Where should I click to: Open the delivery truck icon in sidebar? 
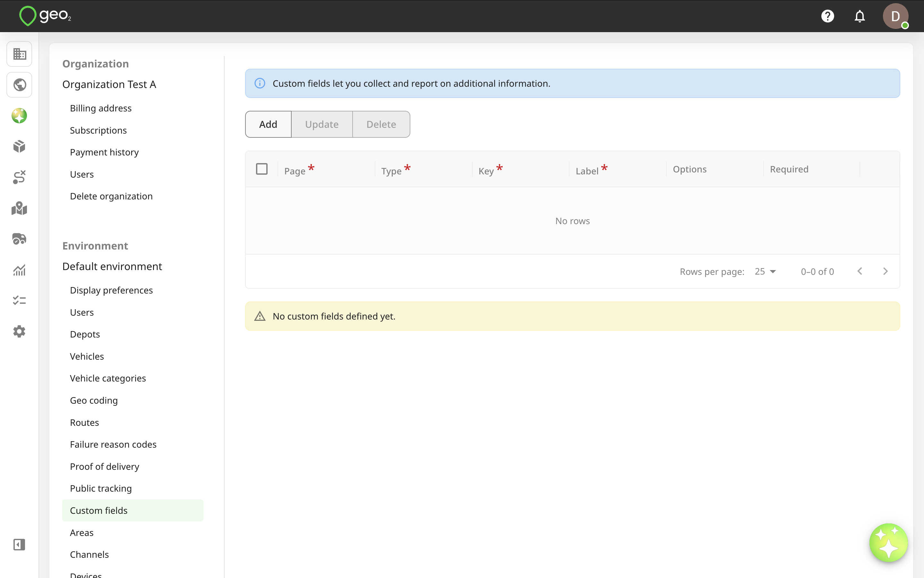coord(20,239)
